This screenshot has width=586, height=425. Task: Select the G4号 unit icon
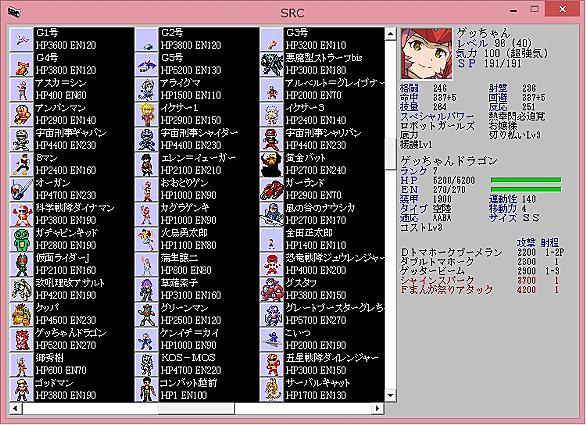click(21, 64)
